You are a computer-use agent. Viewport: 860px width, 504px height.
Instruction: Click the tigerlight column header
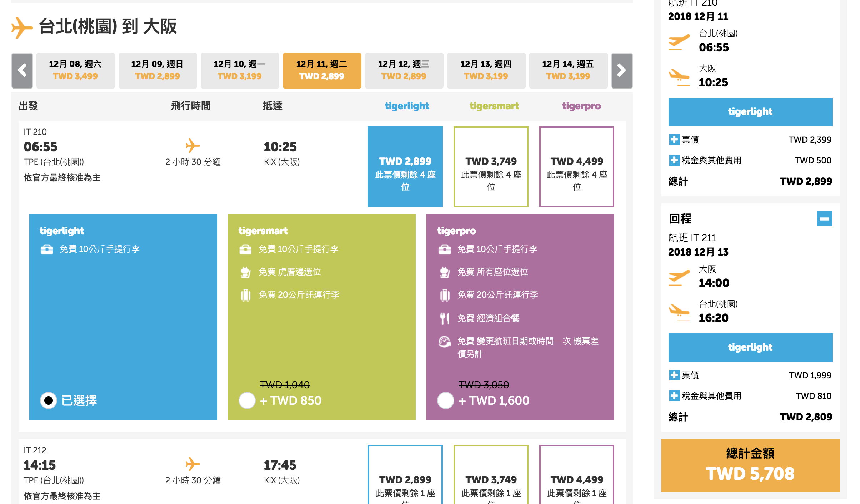[407, 106]
